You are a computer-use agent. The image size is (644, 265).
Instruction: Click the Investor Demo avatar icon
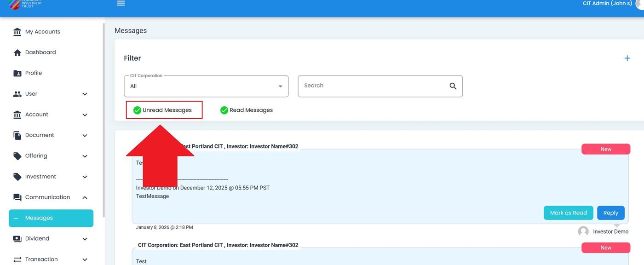(x=583, y=231)
